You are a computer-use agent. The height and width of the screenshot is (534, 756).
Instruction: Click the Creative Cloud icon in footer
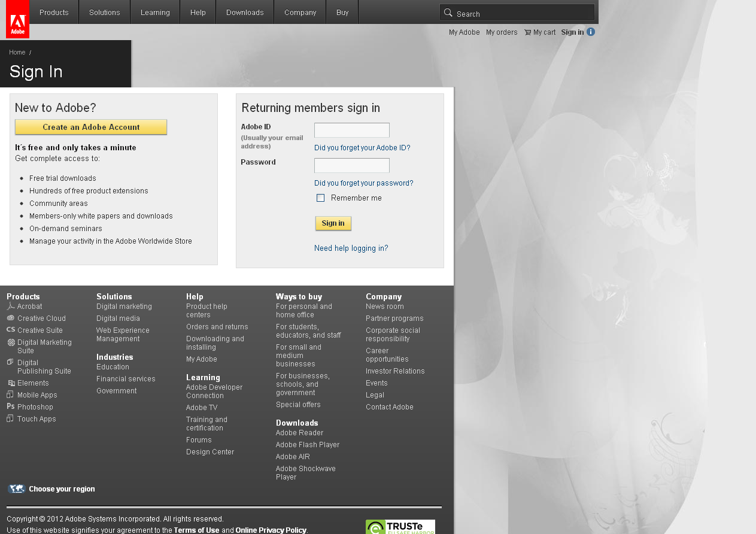click(10, 318)
